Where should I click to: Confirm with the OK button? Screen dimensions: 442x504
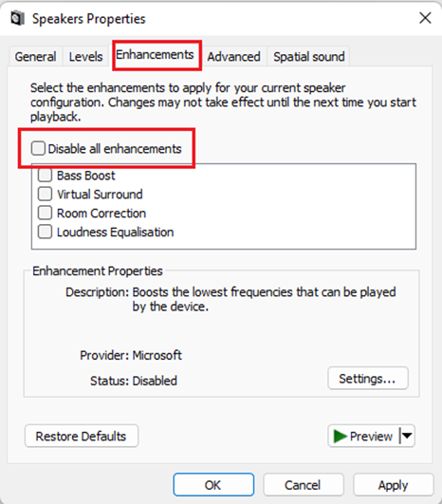pos(213,485)
